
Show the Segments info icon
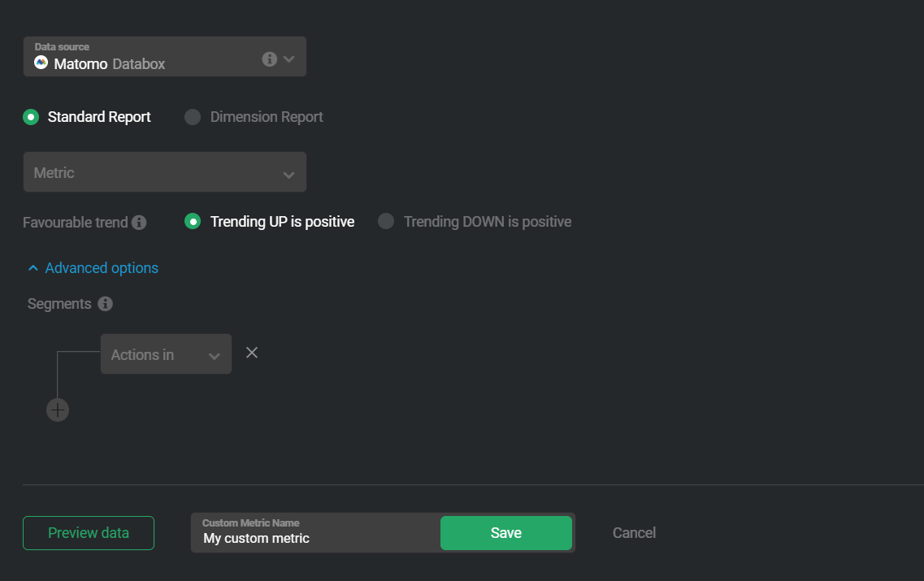click(x=106, y=303)
